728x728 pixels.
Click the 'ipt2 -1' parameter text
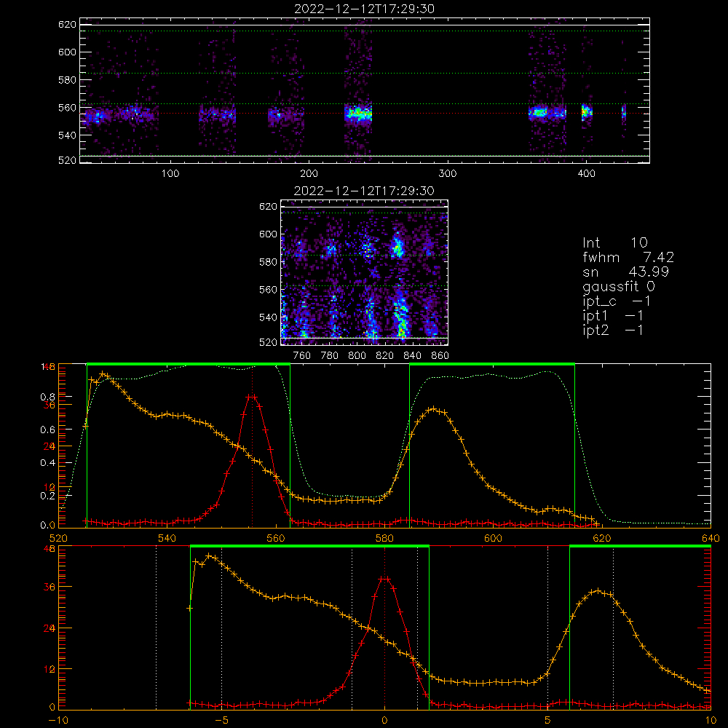[613, 330]
